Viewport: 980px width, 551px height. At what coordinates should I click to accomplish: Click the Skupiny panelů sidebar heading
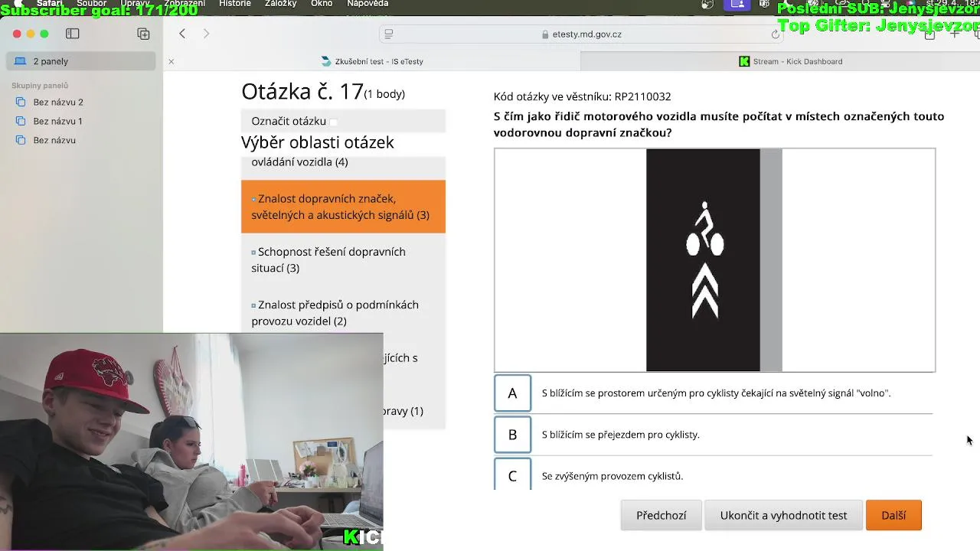40,86
